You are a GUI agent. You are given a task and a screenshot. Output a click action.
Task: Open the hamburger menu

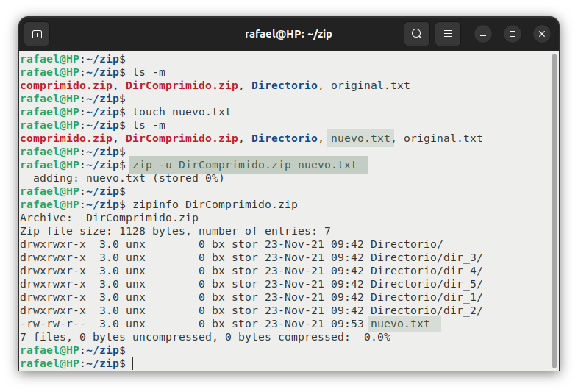(x=448, y=34)
